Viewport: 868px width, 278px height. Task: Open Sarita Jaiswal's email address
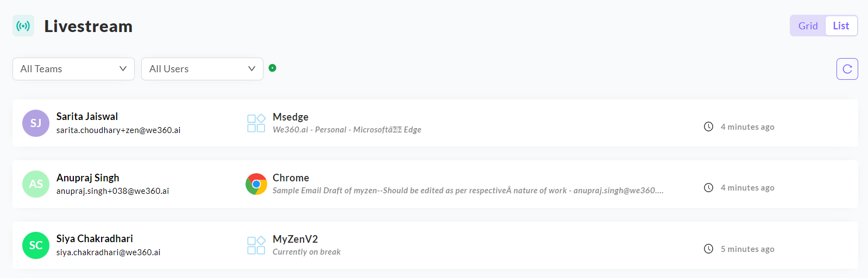[118, 130]
